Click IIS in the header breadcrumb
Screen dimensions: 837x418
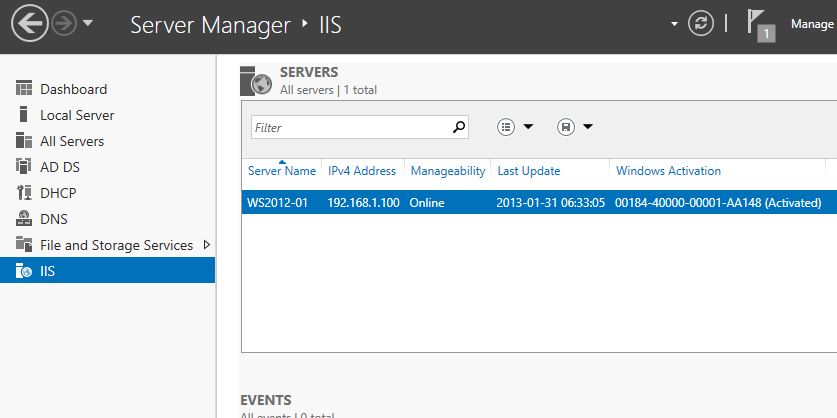[x=330, y=25]
